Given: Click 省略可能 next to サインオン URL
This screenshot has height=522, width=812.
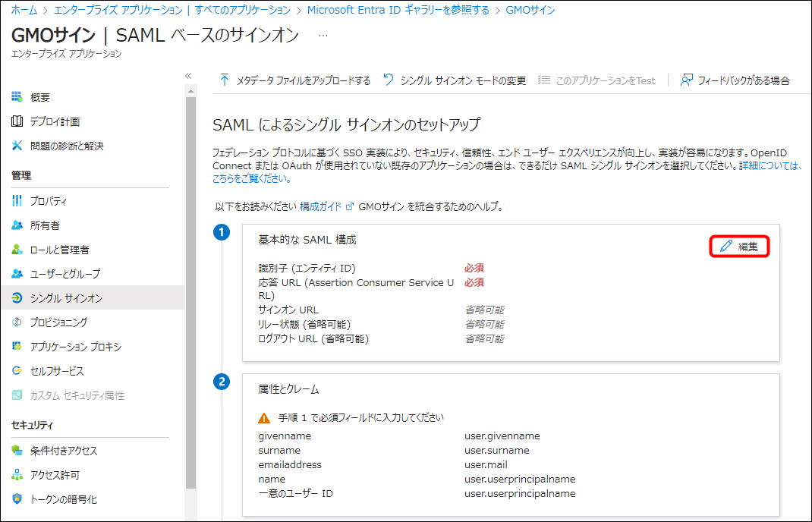Looking at the screenshot, I should [x=484, y=310].
